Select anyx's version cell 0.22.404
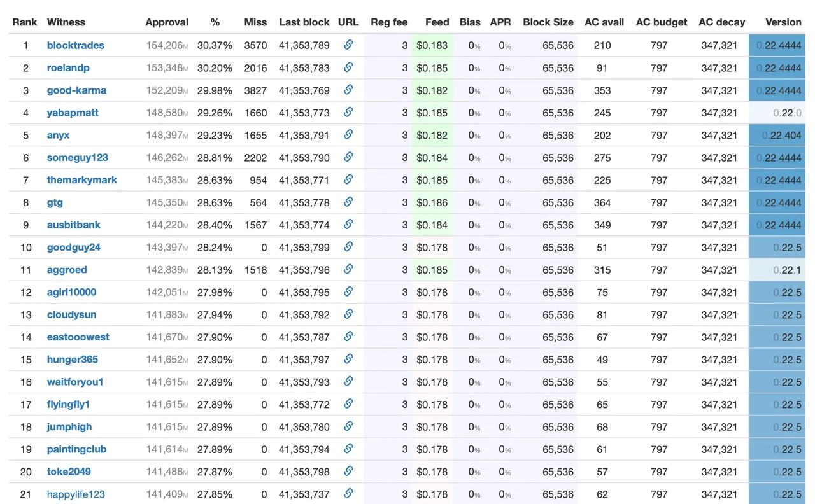Image resolution: width=815 pixels, height=504 pixels. tap(777, 135)
